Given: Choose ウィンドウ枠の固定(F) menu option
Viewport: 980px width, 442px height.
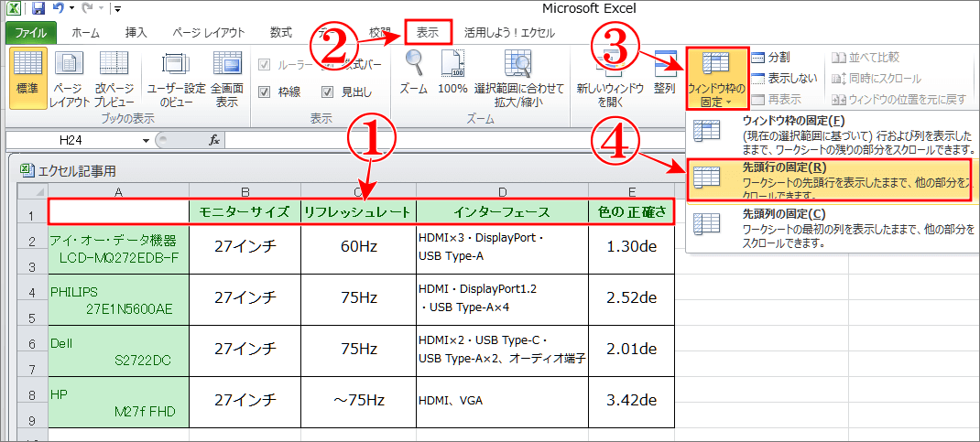Looking at the screenshot, I should pos(833,135).
